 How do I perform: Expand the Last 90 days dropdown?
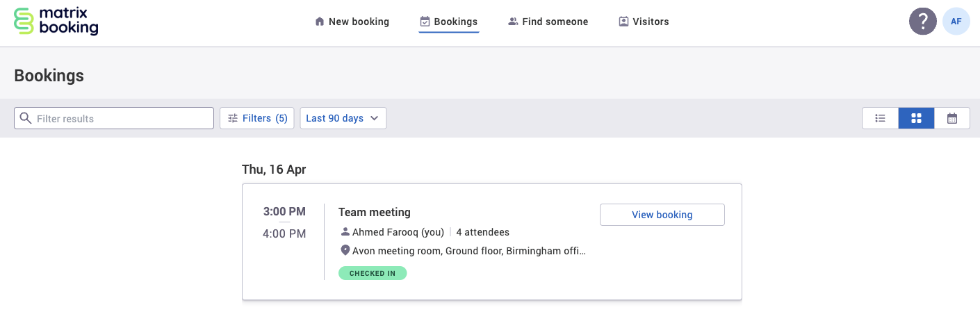(343, 118)
